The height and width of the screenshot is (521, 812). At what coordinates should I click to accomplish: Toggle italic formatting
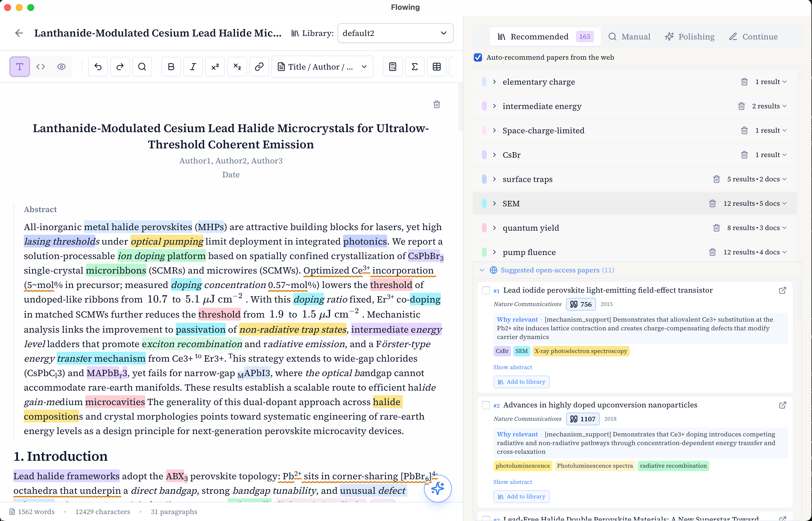pos(193,67)
